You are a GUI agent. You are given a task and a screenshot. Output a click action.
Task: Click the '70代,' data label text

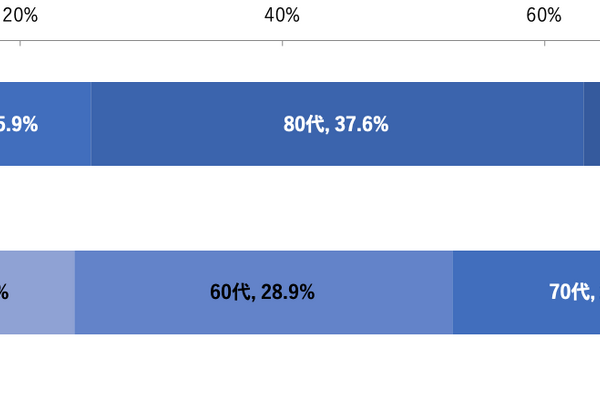coord(573,292)
